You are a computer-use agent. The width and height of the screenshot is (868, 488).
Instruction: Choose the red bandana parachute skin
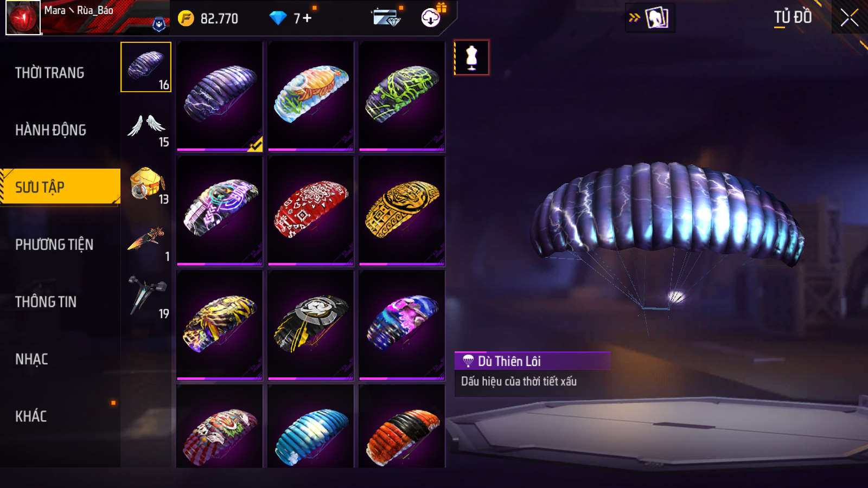(311, 211)
